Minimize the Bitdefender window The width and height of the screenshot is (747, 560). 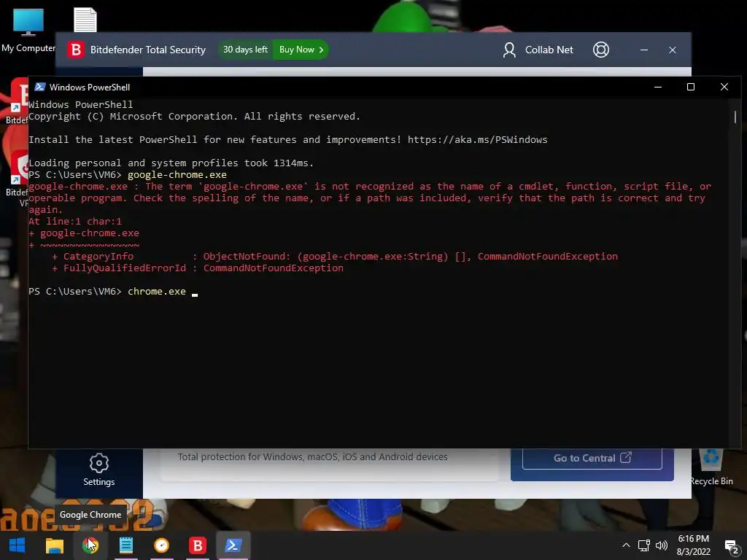643,50
